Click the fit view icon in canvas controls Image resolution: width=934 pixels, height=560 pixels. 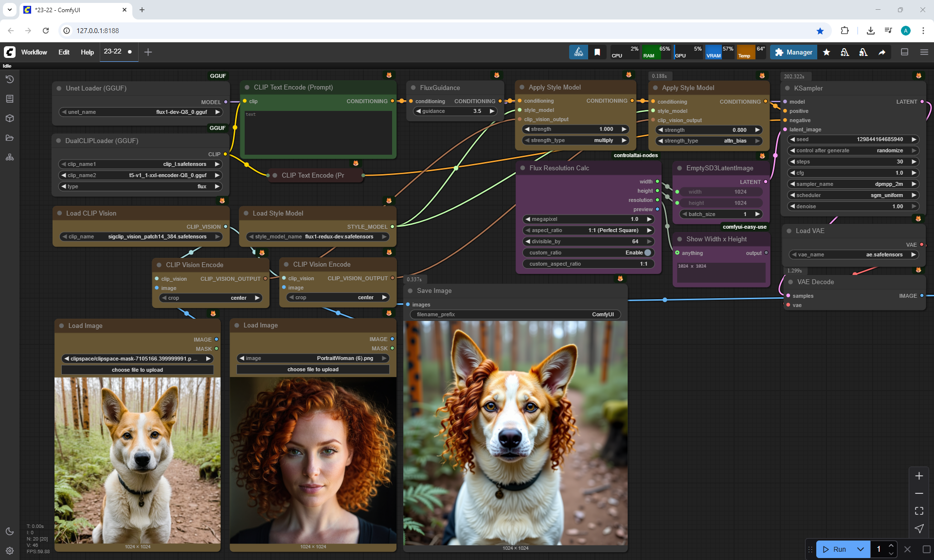tap(919, 511)
